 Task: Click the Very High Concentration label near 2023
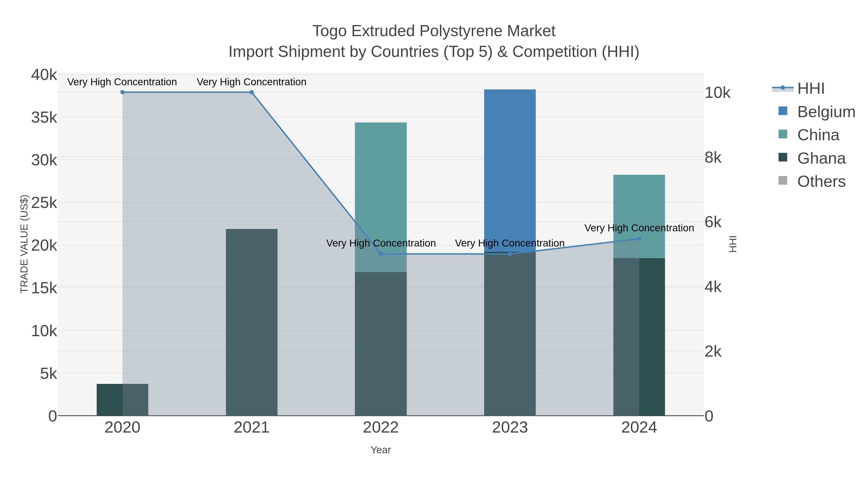pos(510,243)
